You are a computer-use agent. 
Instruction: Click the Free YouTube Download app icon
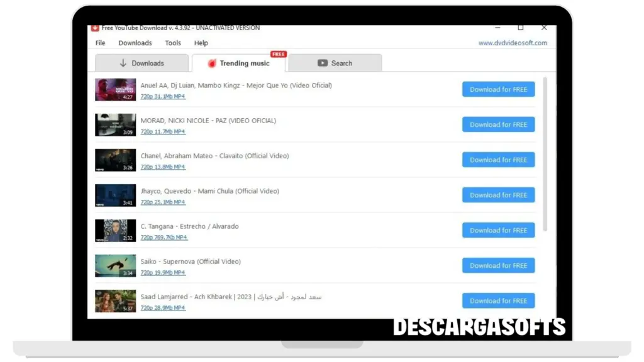pos(96,28)
